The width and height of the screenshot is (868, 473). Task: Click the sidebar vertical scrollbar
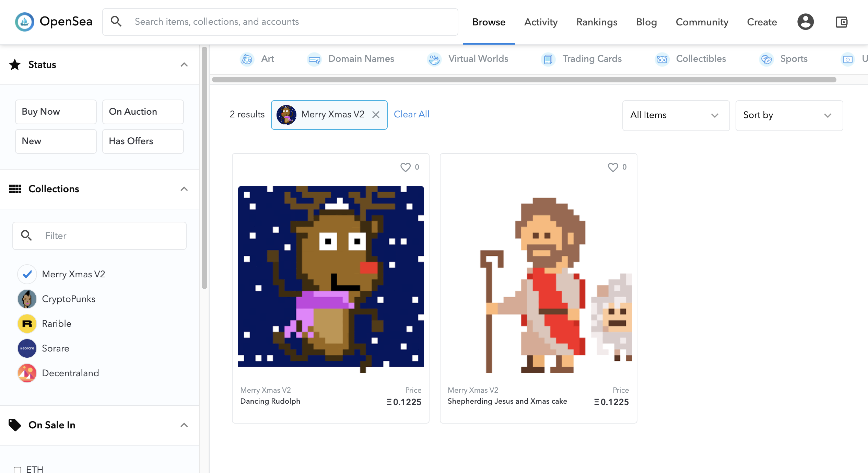[x=204, y=168]
